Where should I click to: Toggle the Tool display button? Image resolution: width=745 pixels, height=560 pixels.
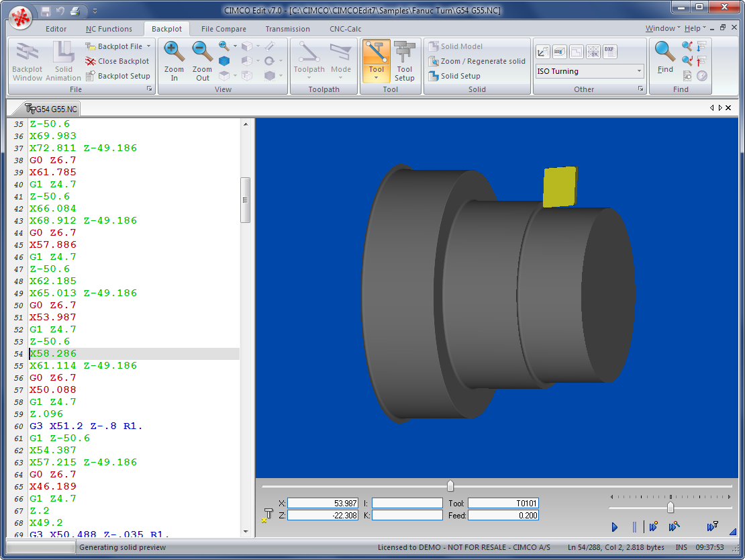click(377, 61)
